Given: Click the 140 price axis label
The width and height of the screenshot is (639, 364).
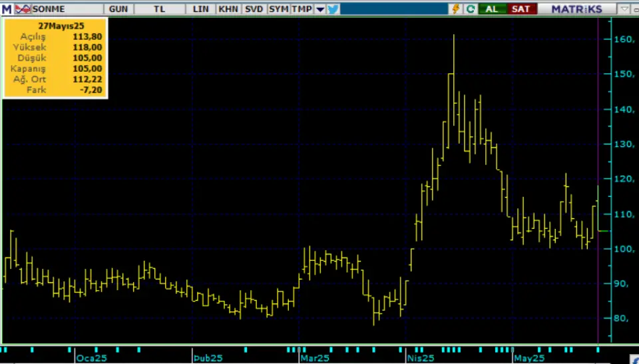Looking at the screenshot, I should coord(625,109).
